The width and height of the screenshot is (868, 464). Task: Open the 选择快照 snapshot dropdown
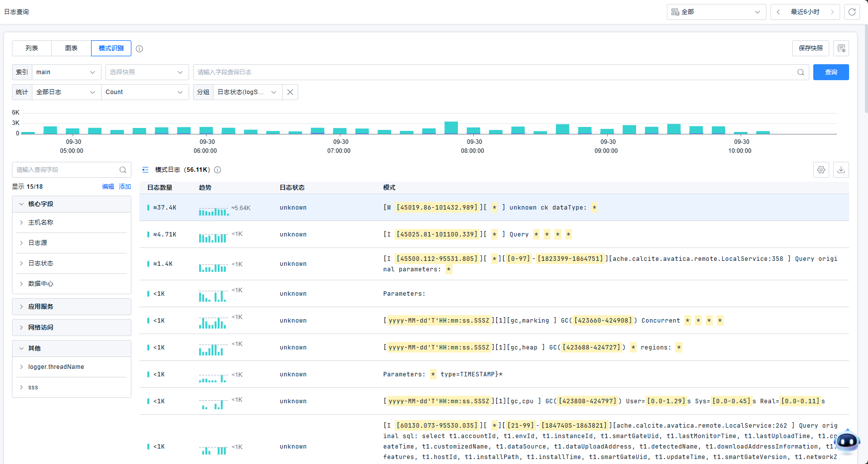pos(147,72)
